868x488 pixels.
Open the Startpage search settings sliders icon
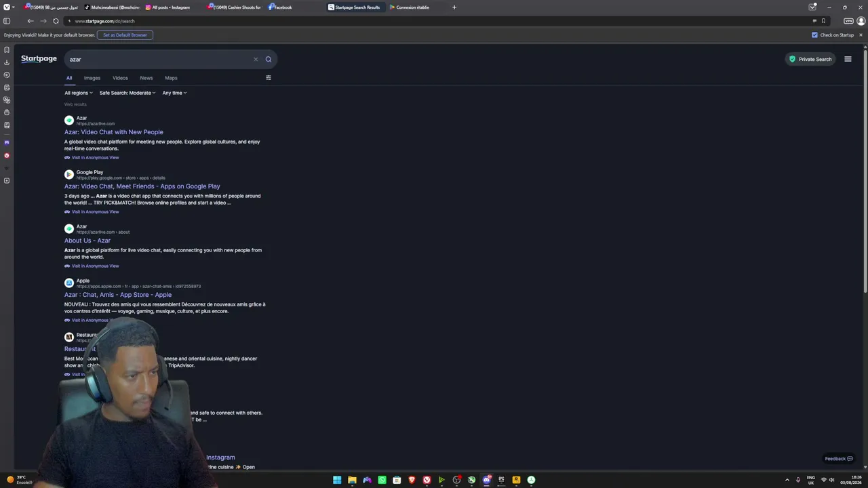click(269, 78)
